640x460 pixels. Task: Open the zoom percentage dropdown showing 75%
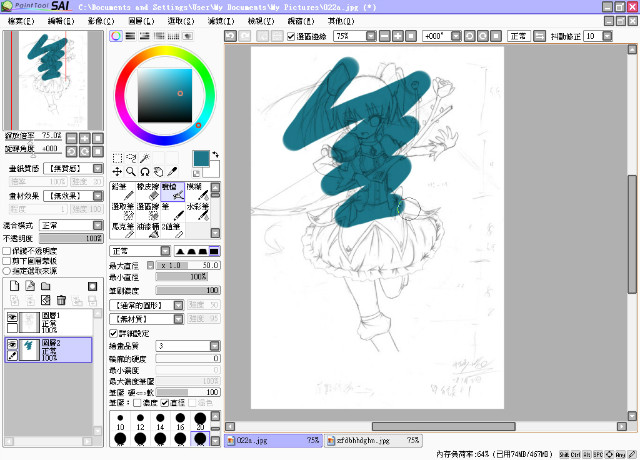tap(371, 36)
